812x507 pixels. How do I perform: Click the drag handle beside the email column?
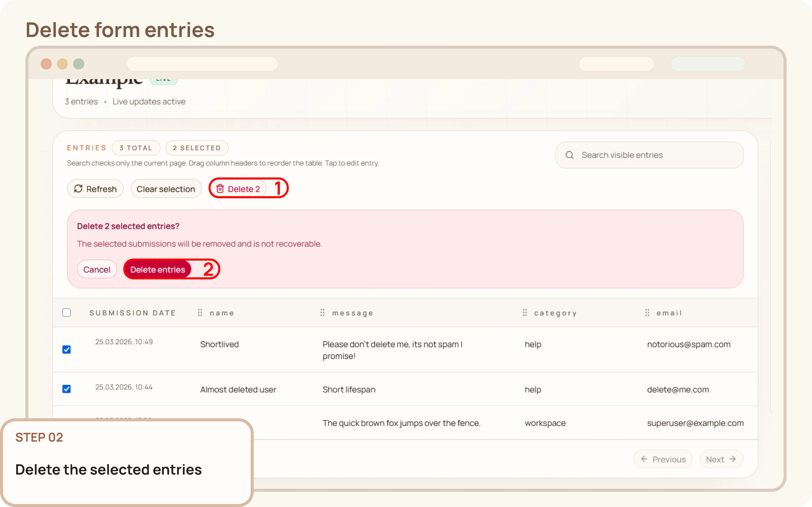[x=647, y=313]
